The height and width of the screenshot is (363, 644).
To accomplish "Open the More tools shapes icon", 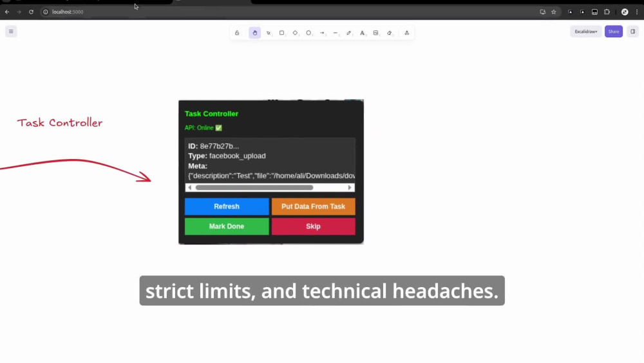I will pos(407,33).
